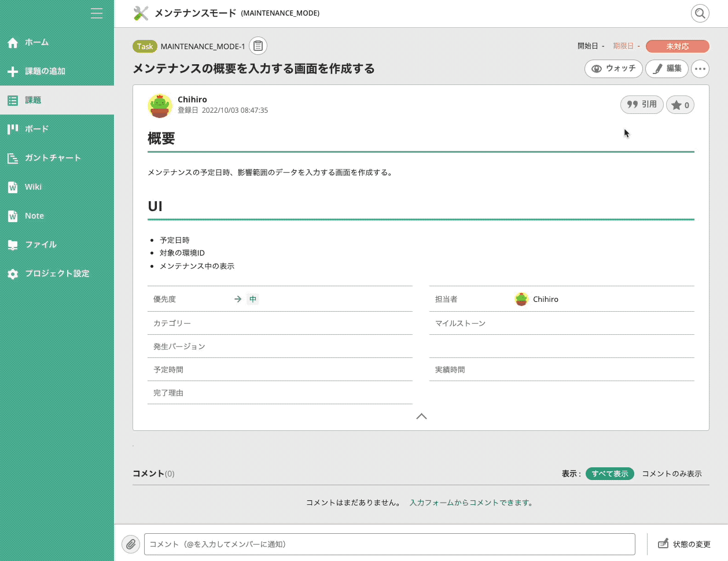The width and height of the screenshot is (728, 561).
Task: Click the 入力フォームからコメントできます link
Action: pos(471,503)
